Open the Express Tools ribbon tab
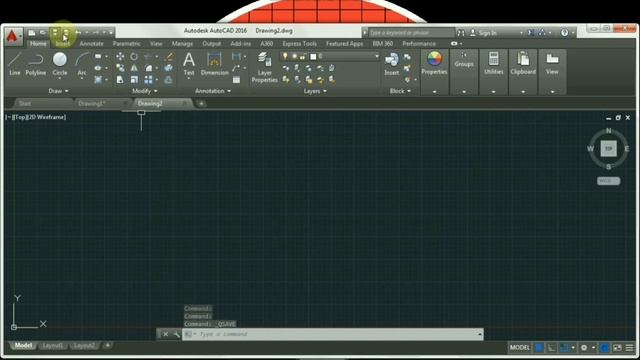This screenshot has height=360, width=640. click(x=300, y=44)
